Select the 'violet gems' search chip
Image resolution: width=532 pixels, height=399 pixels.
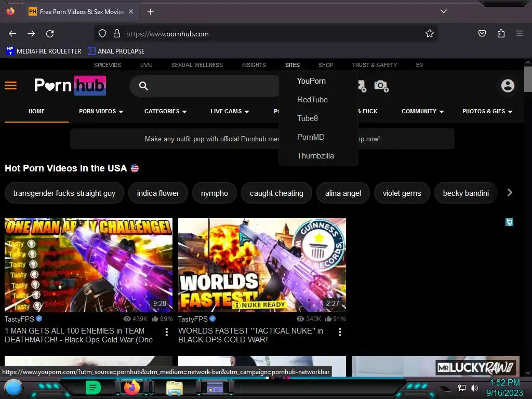[x=402, y=193]
